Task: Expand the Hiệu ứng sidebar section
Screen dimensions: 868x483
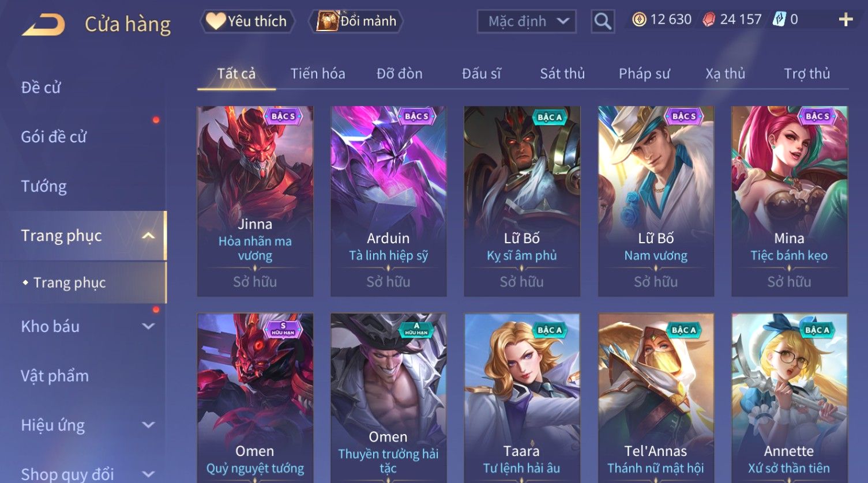Action: pyautogui.click(x=148, y=425)
